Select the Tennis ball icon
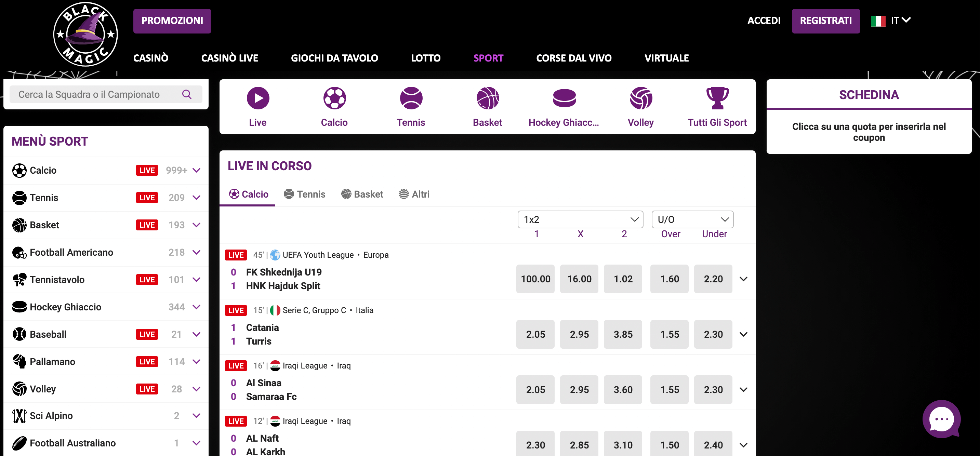The image size is (980, 456). 411,98
